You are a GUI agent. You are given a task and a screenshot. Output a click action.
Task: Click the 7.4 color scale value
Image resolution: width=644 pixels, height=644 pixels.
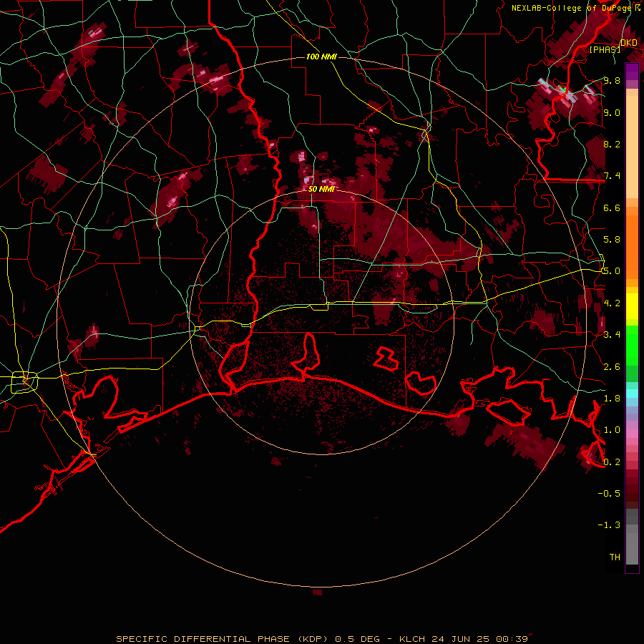612,176
